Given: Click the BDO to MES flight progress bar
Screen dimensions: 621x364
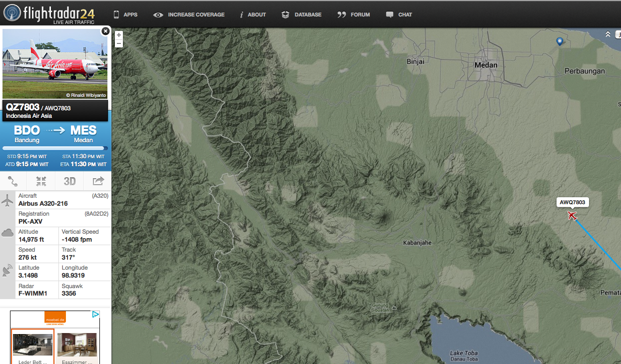Looking at the screenshot, I should pyautogui.click(x=55, y=148).
